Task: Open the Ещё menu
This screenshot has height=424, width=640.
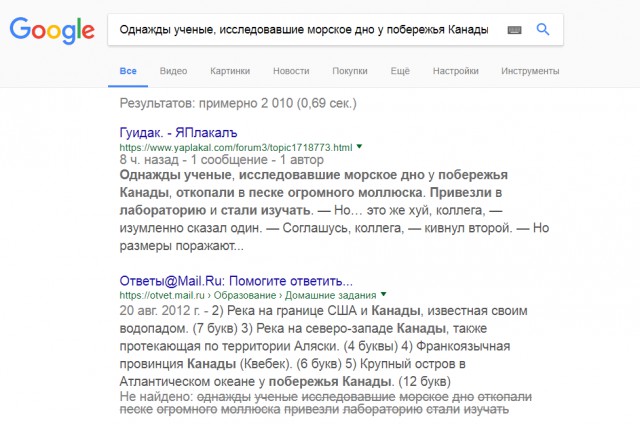Action: coord(400,71)
